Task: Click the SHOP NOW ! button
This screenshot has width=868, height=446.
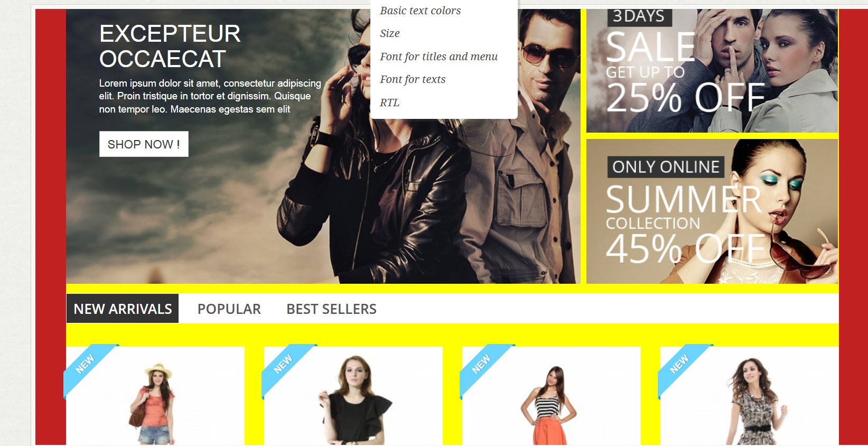Action: 144,144
